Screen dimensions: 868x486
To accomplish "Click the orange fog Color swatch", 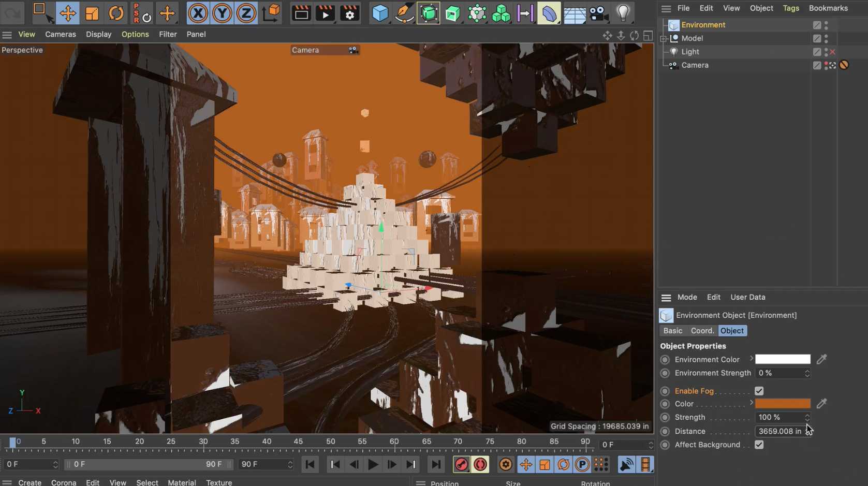I will coord(782,404).
